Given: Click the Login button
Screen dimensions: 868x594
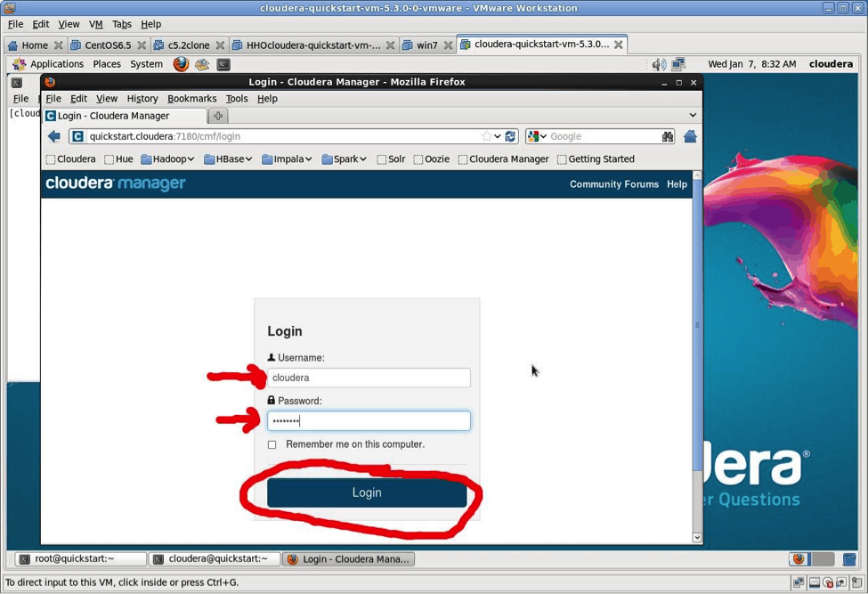Looking at the screenshot, I should point(367,492).
